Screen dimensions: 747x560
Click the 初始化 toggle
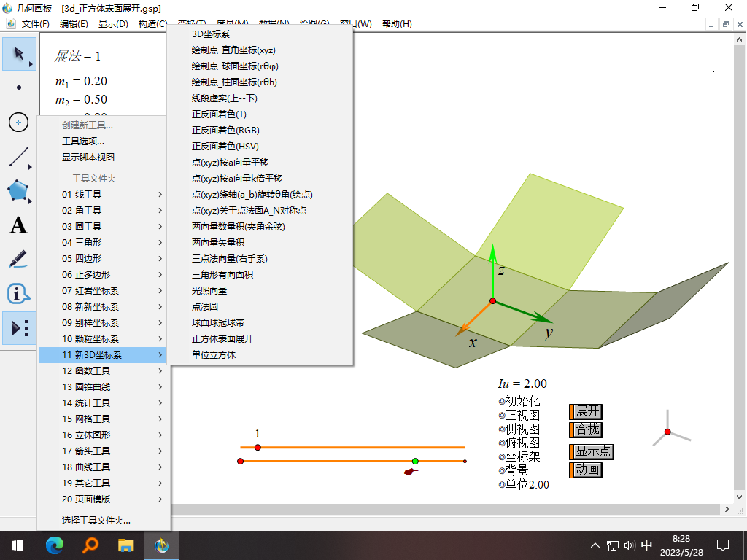coord(517,400)
